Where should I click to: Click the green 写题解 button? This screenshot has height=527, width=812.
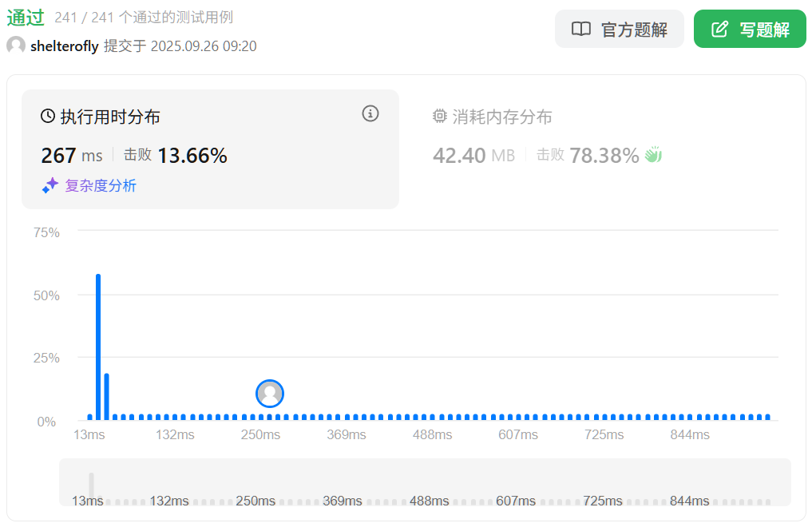[750, 29]
